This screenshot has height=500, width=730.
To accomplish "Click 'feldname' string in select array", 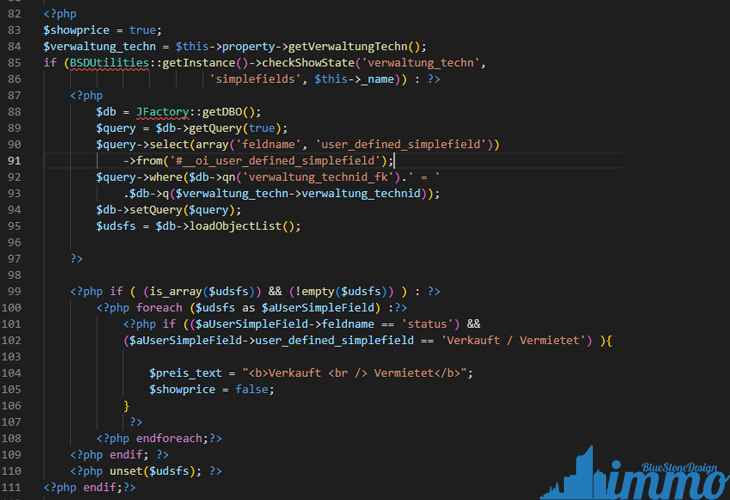I will tap(268, 144).
